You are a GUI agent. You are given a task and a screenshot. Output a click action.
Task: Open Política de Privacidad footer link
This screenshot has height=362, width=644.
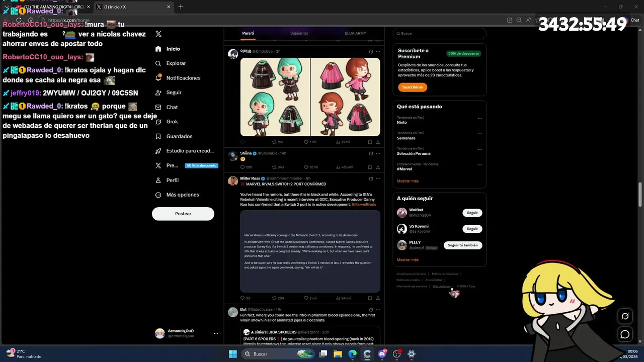coord(445,274)
